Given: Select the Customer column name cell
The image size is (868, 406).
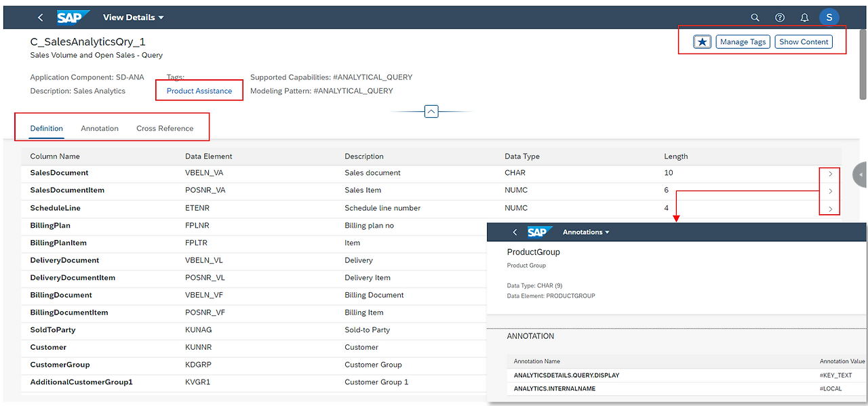Looking at the screenshot, I should tap(48, 348).
